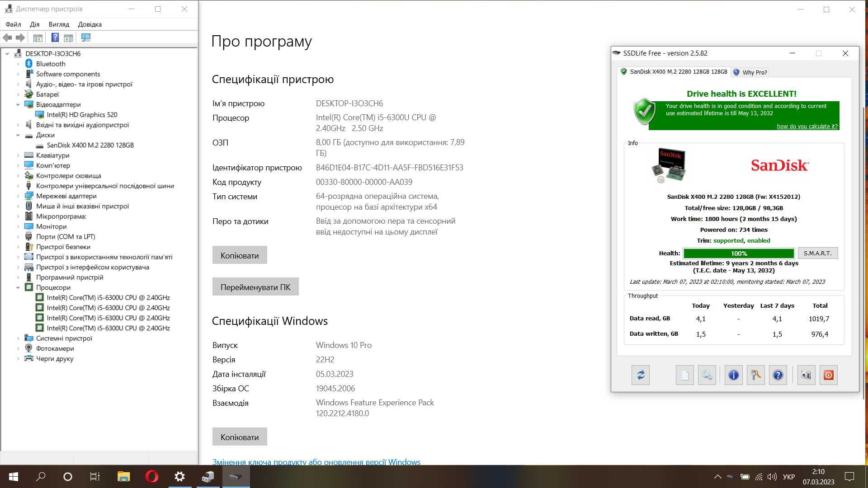Click the SanDisk logo in SSDLife
Image resolution: width=868 pixels, height=488 pixels.
(780, 165)
